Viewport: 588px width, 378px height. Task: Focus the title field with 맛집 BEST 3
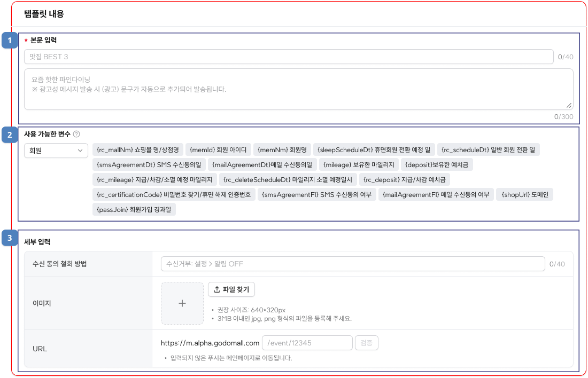click(289, 57)
